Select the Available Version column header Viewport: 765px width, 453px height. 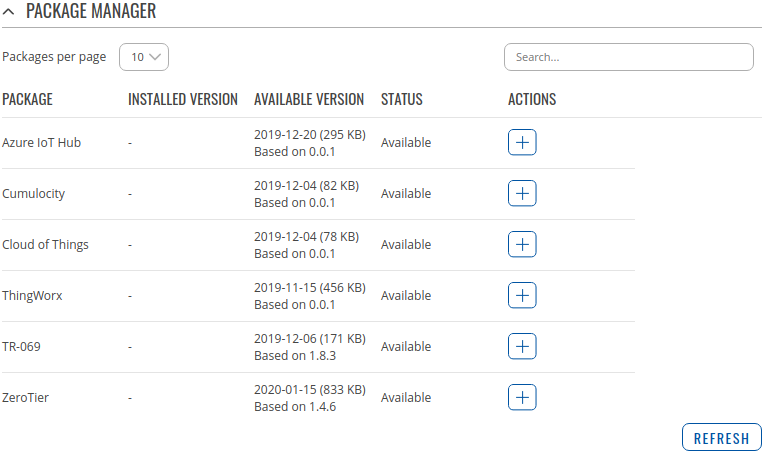point(309,100)
